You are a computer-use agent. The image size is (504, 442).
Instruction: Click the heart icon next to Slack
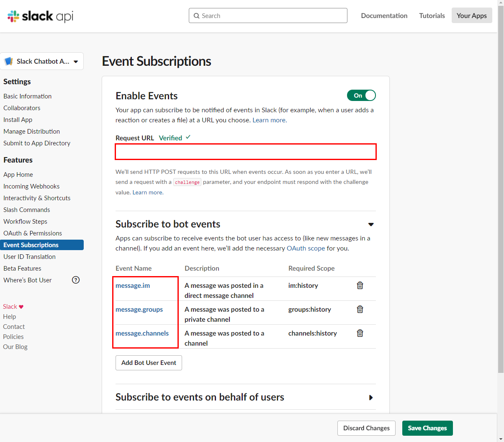point(21,307)
